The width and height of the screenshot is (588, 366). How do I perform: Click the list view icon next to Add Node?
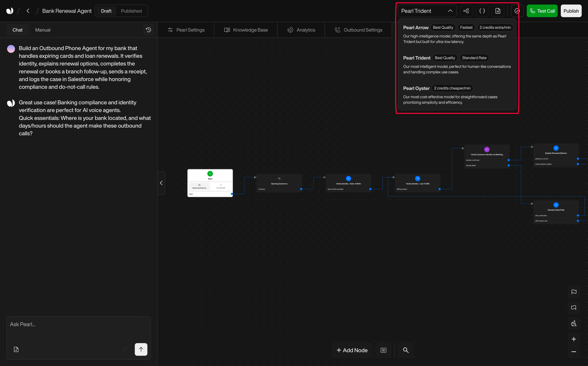tap(383, 350)
